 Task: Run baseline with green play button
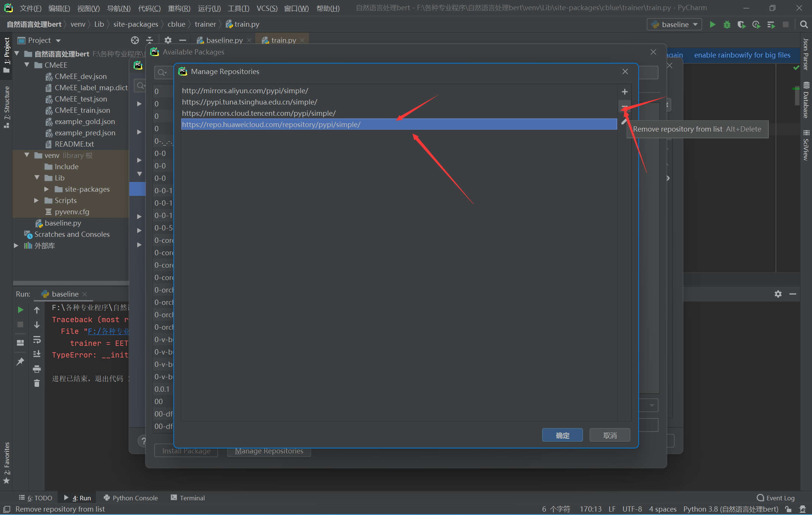coord(712,24)
